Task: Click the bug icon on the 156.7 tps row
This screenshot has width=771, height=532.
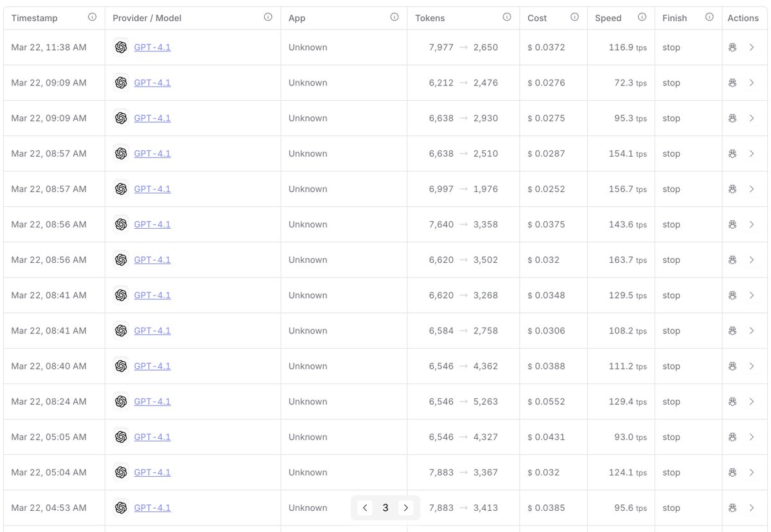Action: (732, 189)
